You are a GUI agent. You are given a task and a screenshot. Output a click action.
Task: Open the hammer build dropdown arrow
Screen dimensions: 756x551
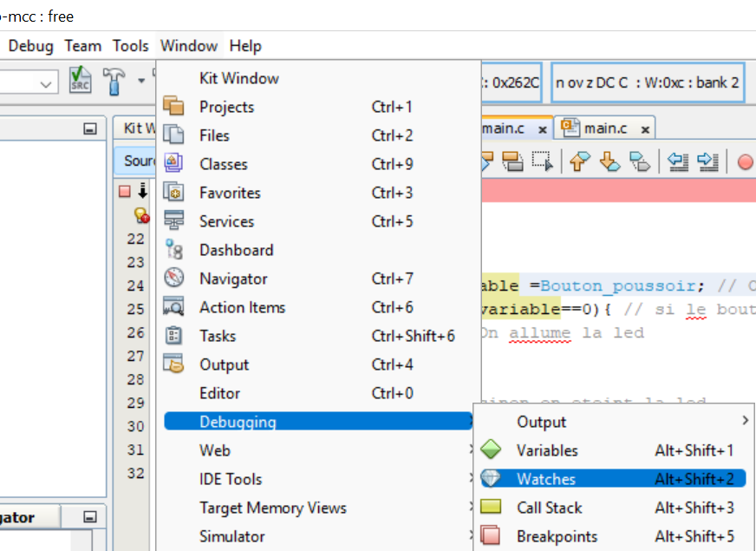click(141, 82)
